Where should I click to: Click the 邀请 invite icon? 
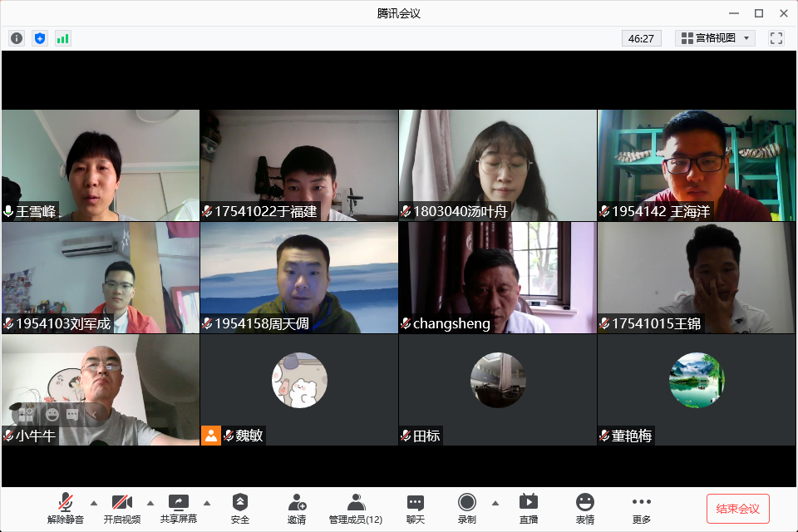tap(297, 508)
